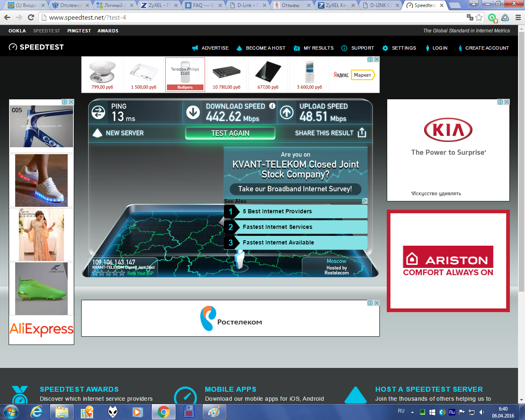Switch to the FAQ browser tab
Screen dimensions: 525x420
pos(203,5)
